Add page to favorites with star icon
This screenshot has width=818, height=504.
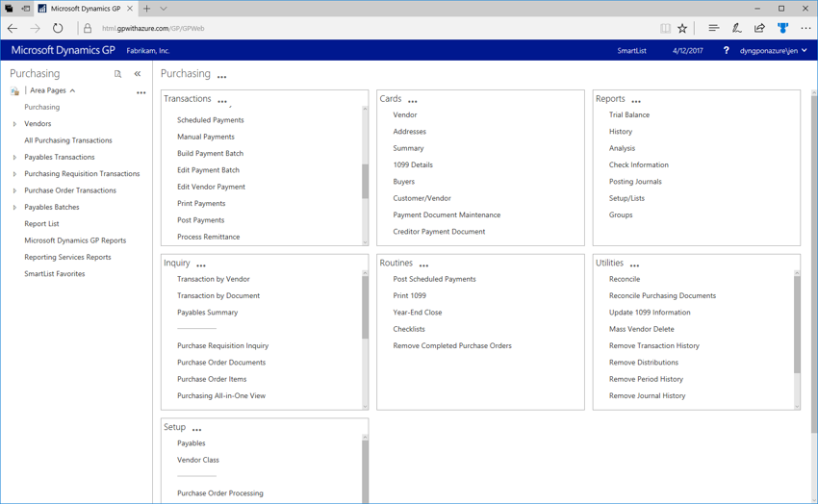[682, 28]
